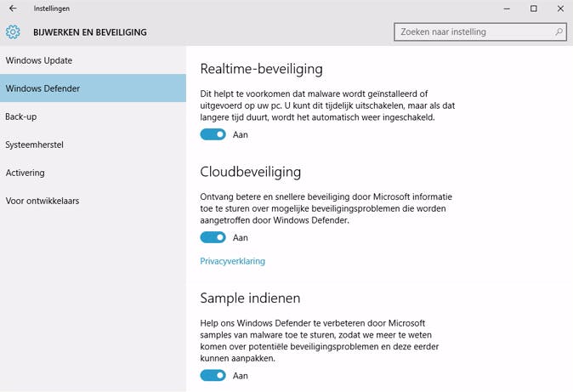
Task: Switch off the Sample indienen toggle
Action: tap(213, 375)
